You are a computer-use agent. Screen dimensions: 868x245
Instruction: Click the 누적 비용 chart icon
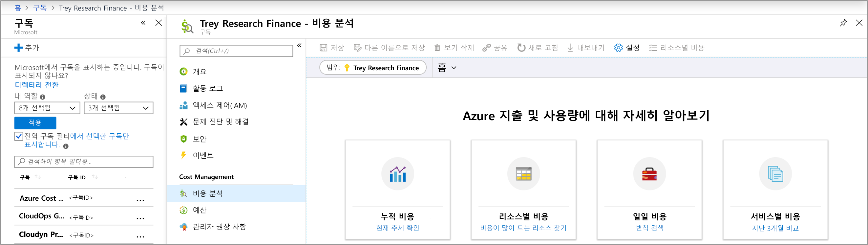pyautogui.click(x=398, y=174)
